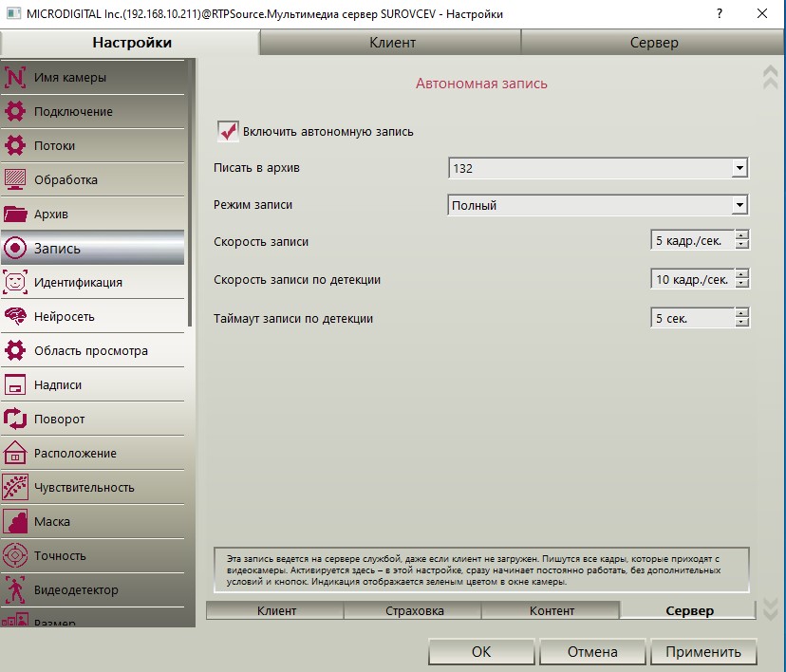Decrease Скорость записи по детекции value

[742, 283]
